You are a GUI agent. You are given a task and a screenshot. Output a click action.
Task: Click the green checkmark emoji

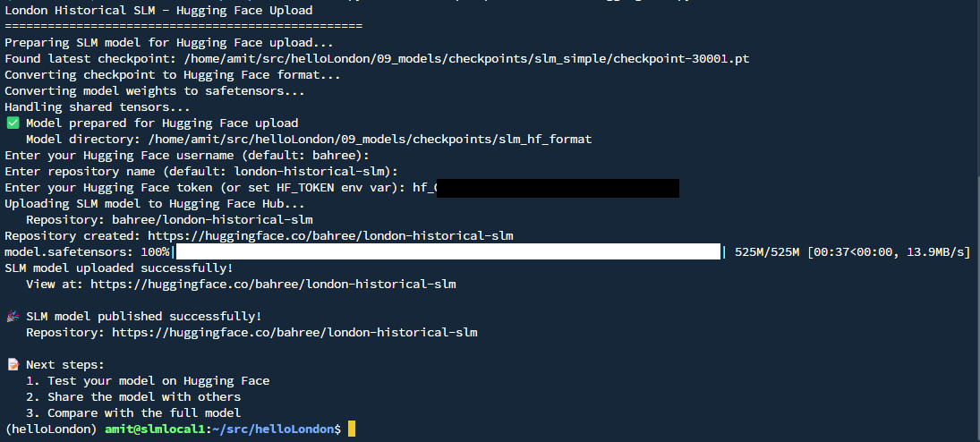pos(13,123)
